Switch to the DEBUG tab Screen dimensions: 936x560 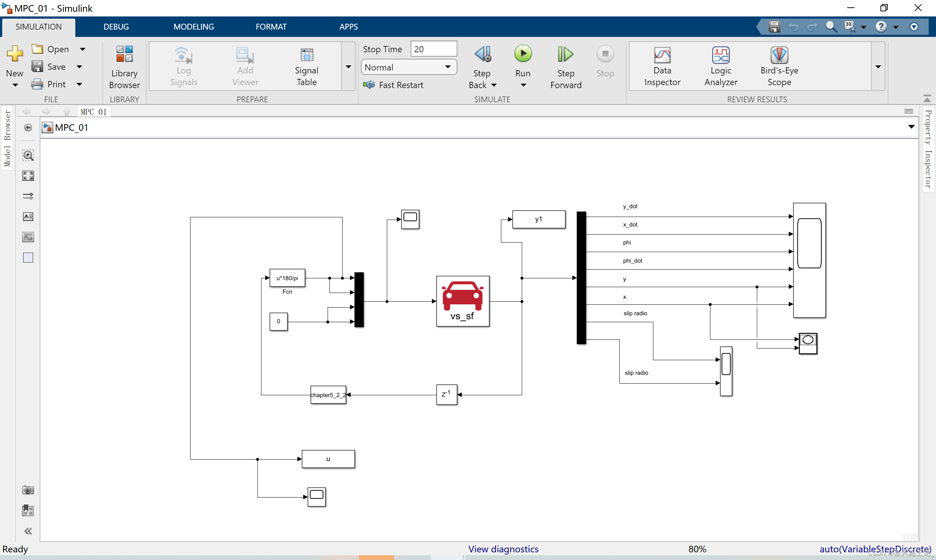point(116,27)
